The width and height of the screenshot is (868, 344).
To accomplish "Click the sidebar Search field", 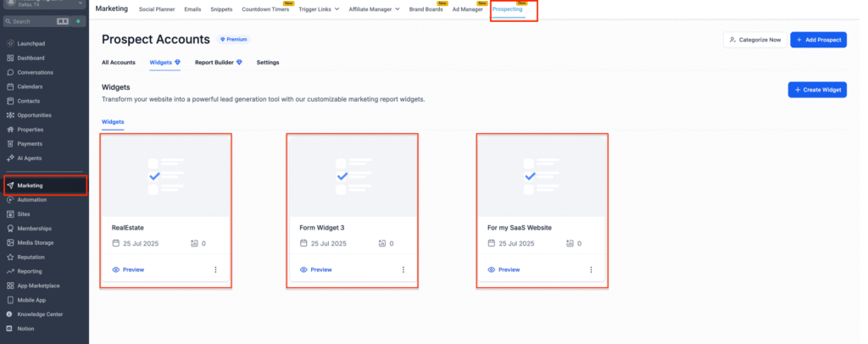I will 29,21.
